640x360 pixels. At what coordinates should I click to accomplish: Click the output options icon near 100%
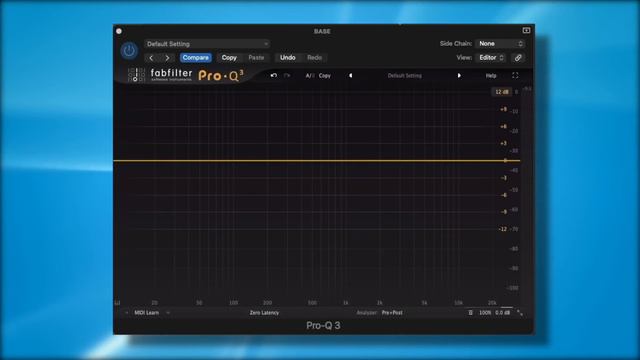[470, 313]
